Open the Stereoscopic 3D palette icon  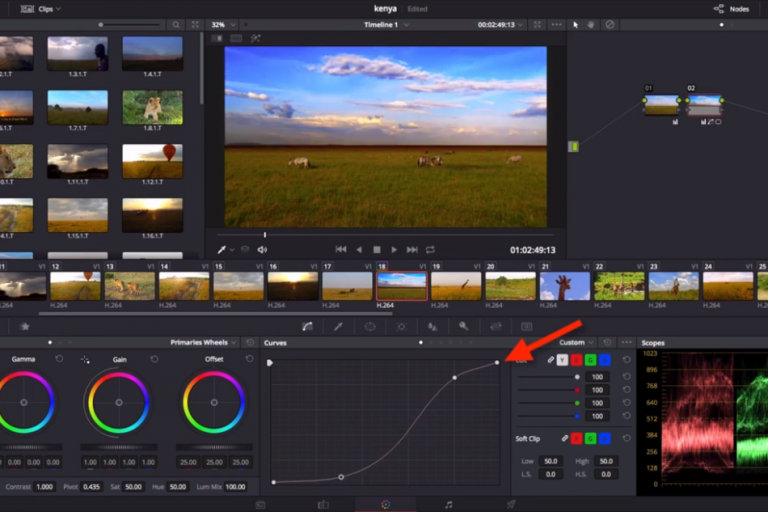click(x=527, y=326)
